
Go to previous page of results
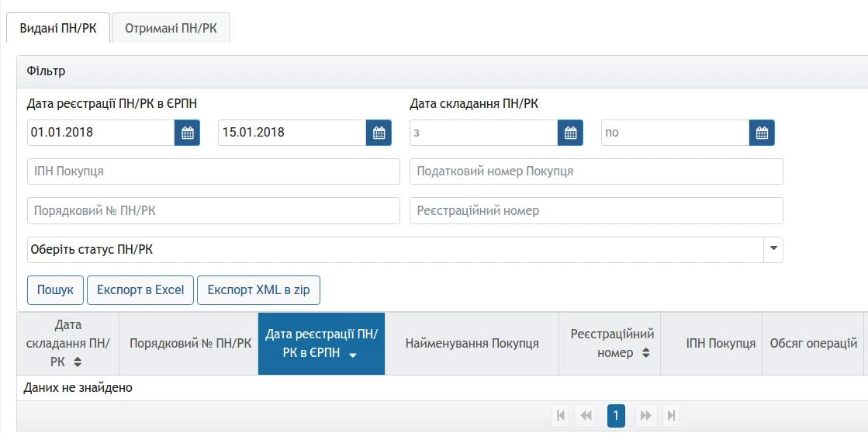(x=586, y=416)
